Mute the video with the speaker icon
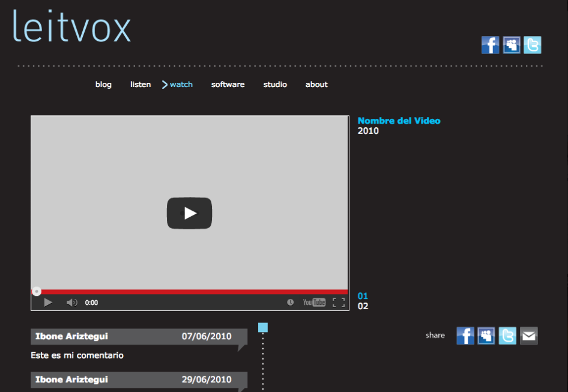This screenshot has height=392, width=568. pyautogui.click(x=71, y=303)
